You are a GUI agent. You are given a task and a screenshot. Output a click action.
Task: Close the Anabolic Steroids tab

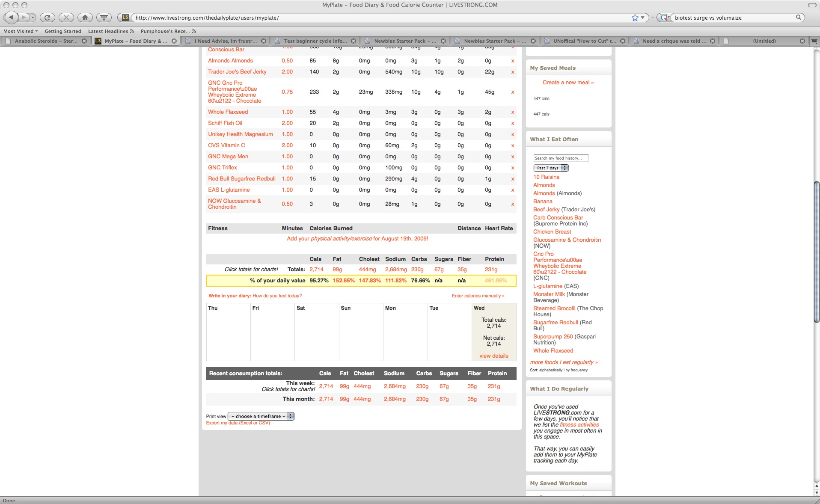coord(84,41)
